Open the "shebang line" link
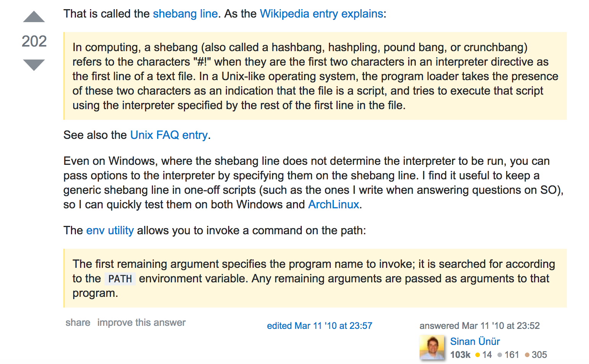 [185, 14]
